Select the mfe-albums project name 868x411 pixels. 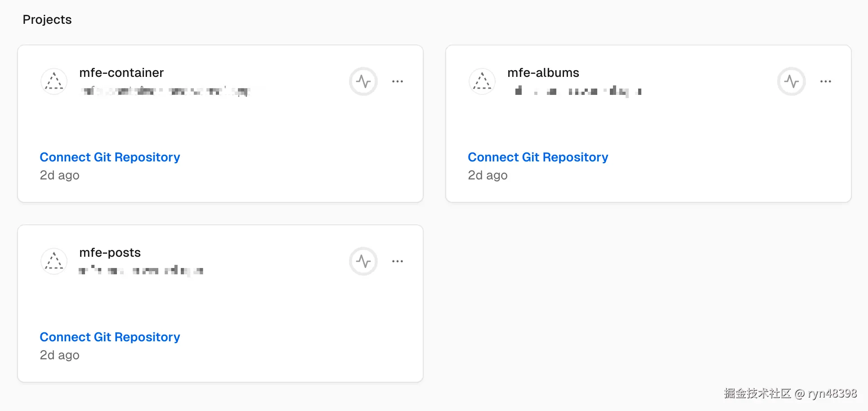point(543,72)
